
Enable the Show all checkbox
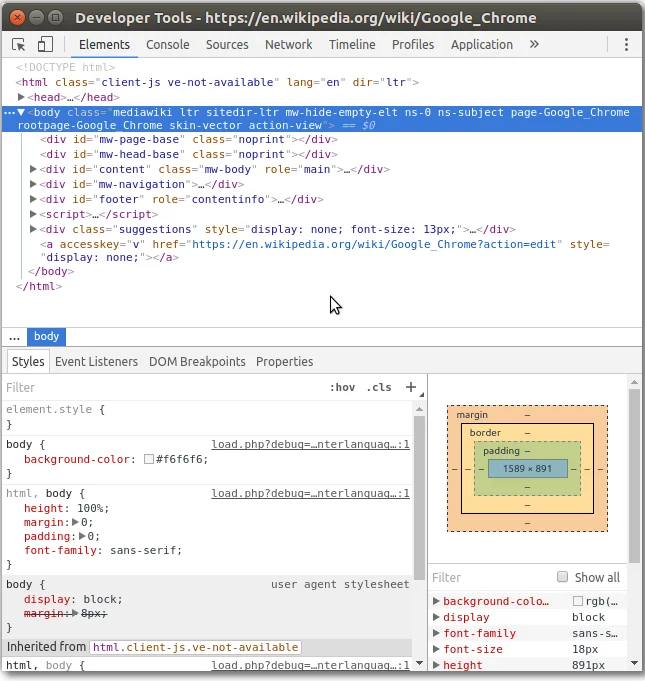(562, 577)
